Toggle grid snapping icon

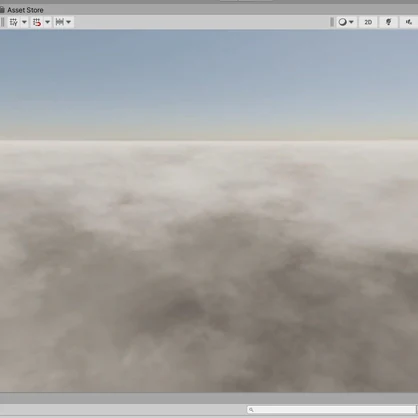pyautogui.click(x=37, y=22)
